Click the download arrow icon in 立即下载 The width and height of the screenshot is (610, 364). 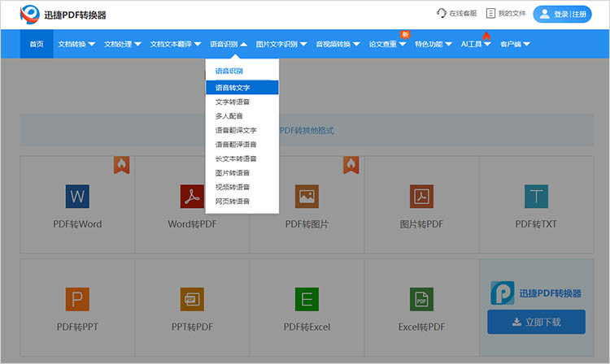click(516, 322)
